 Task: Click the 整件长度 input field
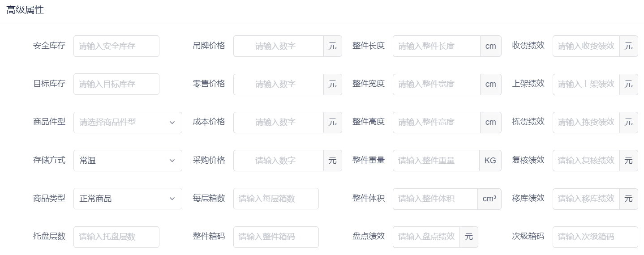point(437,46)
